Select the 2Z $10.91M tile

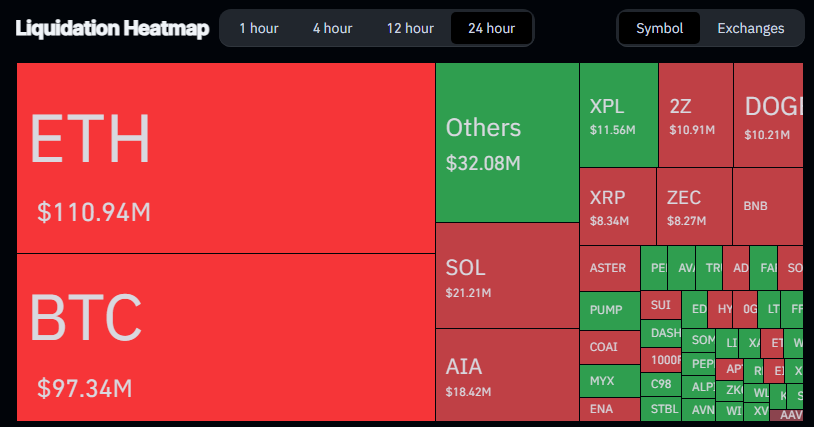695,115
